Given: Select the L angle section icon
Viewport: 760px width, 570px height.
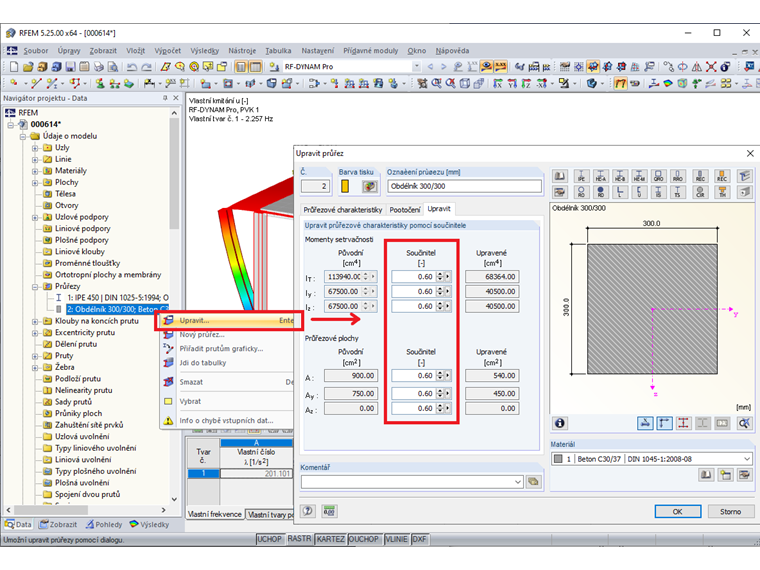Looking at the screenshot, I should pyautogui.click(x=620, y=192).
